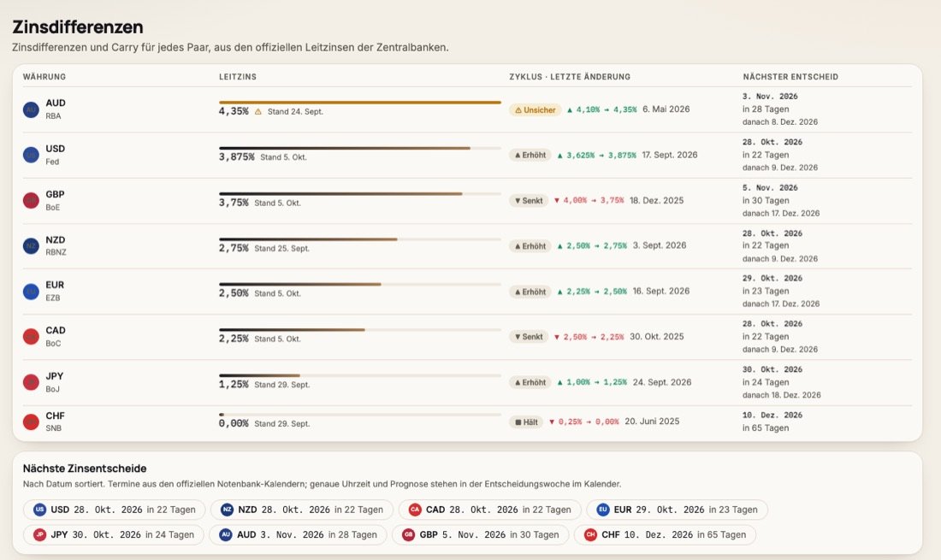Click the AUD policy rate bar

pos(360,103)
